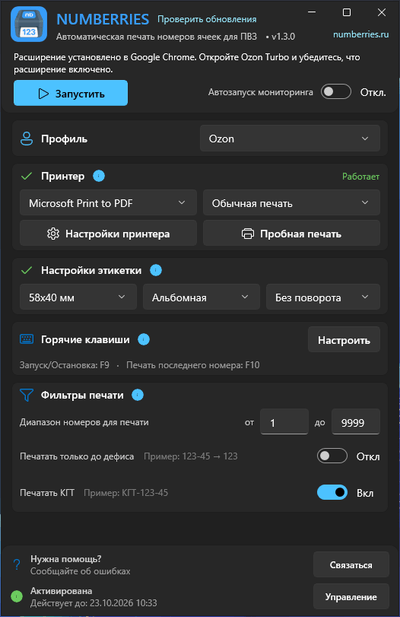400x617 pixels.
Task: Click the 9999 upper range field
Action: [x=356, y=422]
